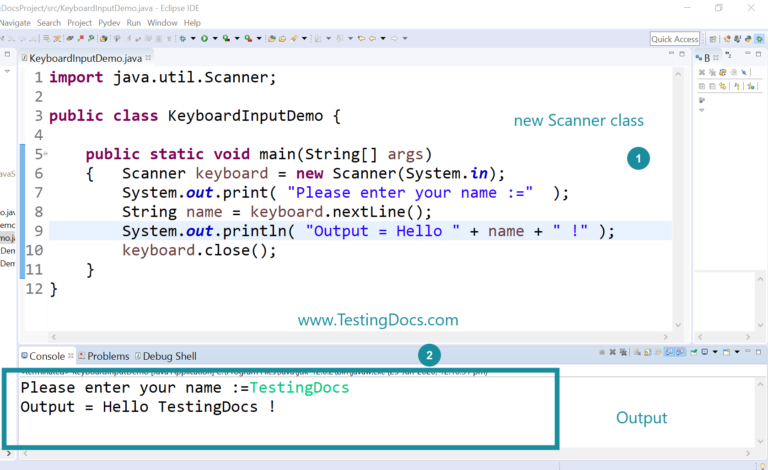This screenshot has height=470, width=768.
Task: Open the Pydev menu
Action: pos(110,22)
